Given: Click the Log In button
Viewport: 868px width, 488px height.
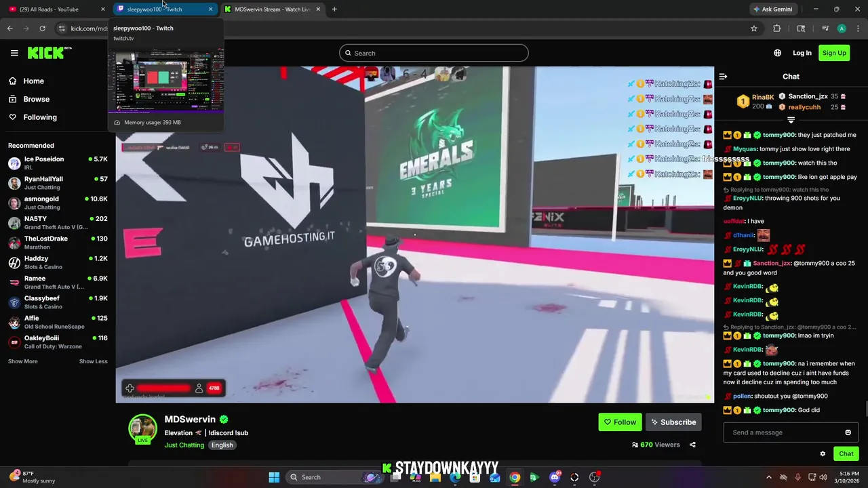Looking at the screenshot, I should (x=802, y=53).
